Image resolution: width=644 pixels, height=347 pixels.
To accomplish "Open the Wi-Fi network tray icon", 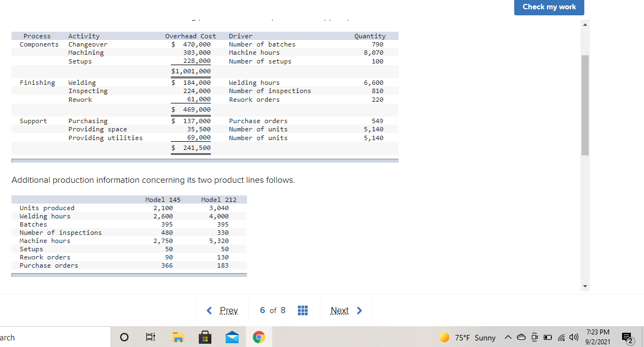I will coord(562,338).
